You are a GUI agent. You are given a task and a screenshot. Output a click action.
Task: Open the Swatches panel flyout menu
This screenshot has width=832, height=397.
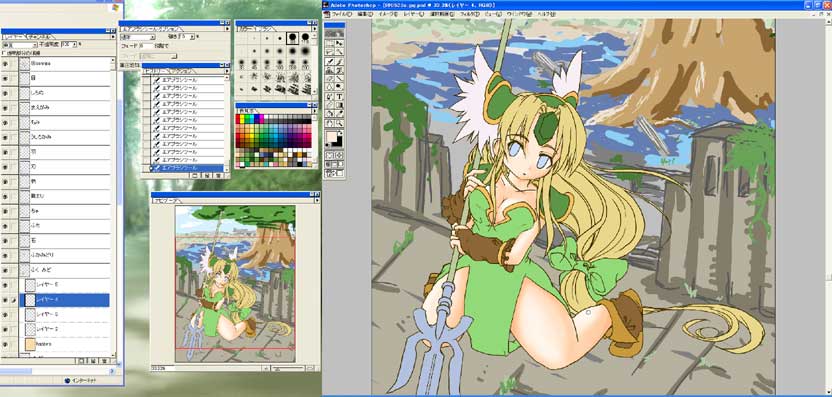315,110
